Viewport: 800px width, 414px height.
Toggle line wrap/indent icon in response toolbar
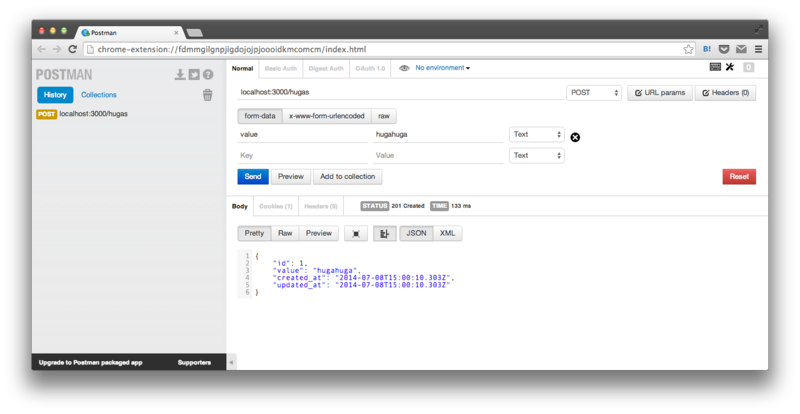click(x=385, y=234)
